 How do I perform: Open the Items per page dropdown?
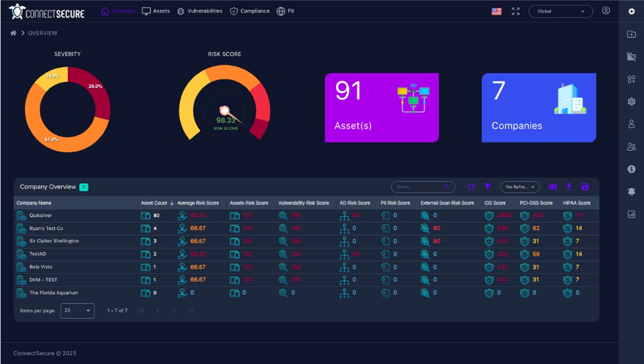[x=77, y=310]
